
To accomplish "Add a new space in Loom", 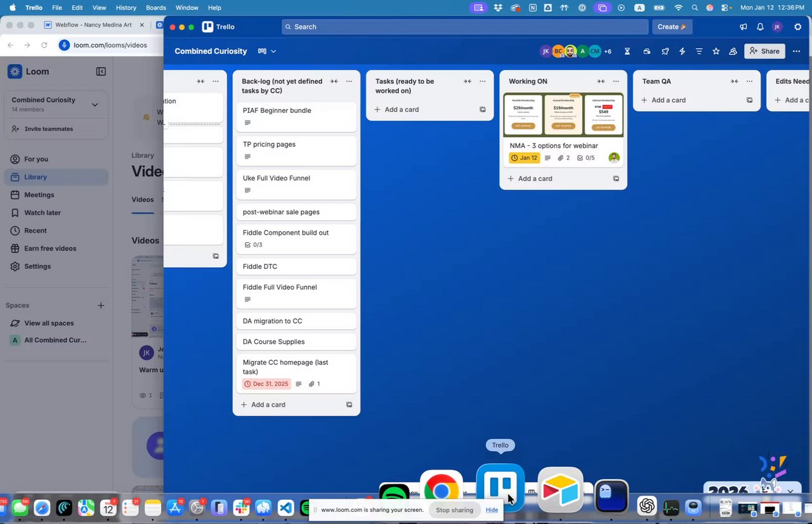I will (x=101, y=306).
